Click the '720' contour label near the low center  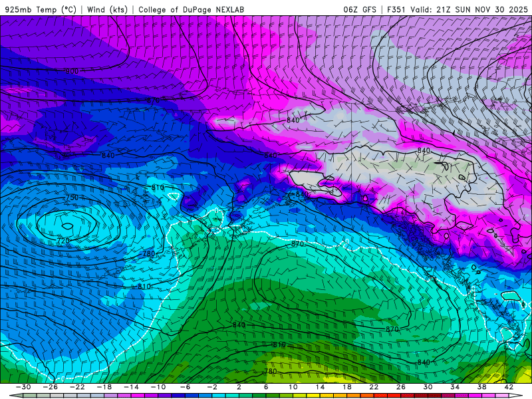pos(63,241)
